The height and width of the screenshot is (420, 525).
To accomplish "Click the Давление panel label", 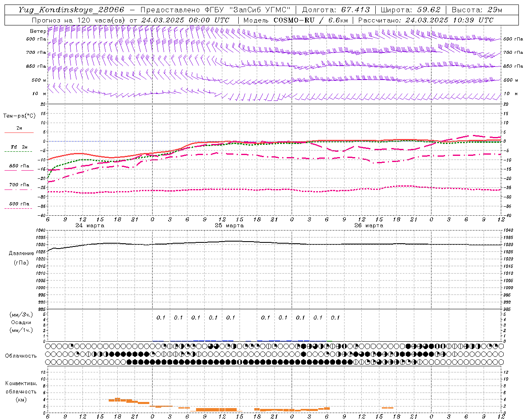I will [21, 253].
